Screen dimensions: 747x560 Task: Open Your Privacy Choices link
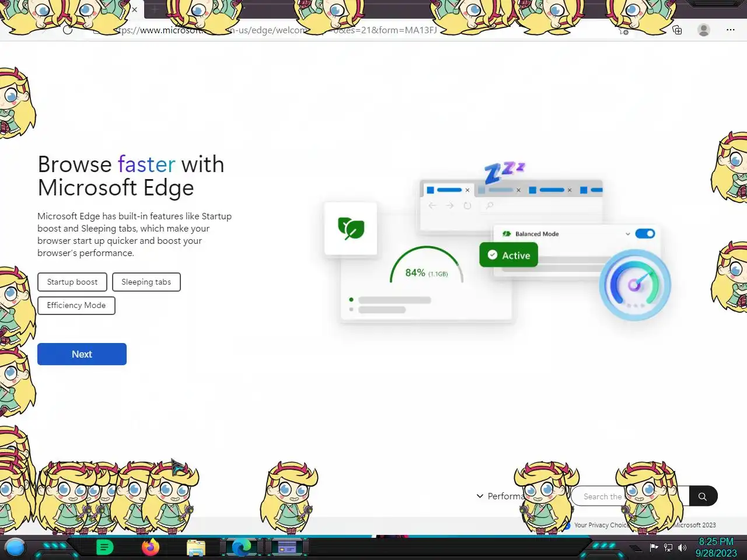click(x=603, y=525)
